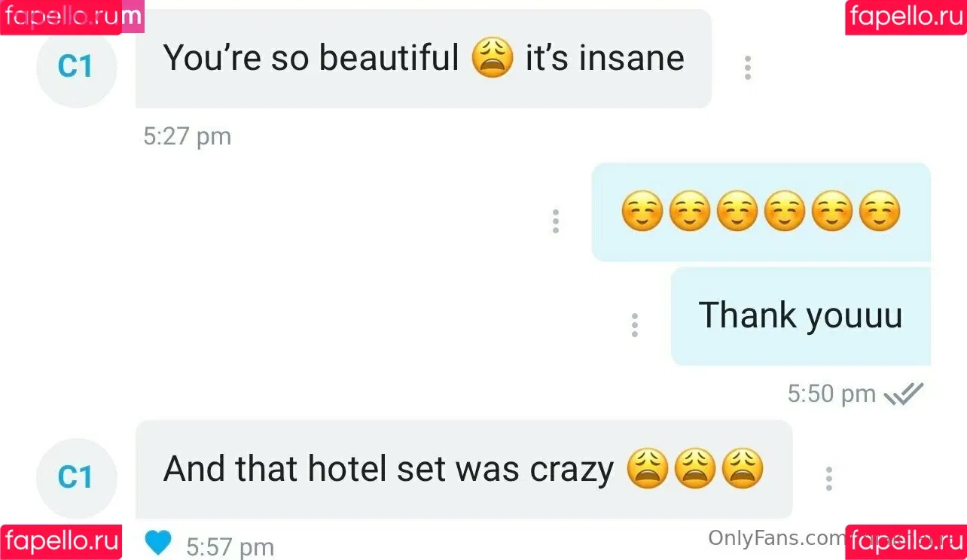Click the first relieved-face emoji in the sent bubble
The height and width of the screenshot is (560, 967).
(642, 210)
